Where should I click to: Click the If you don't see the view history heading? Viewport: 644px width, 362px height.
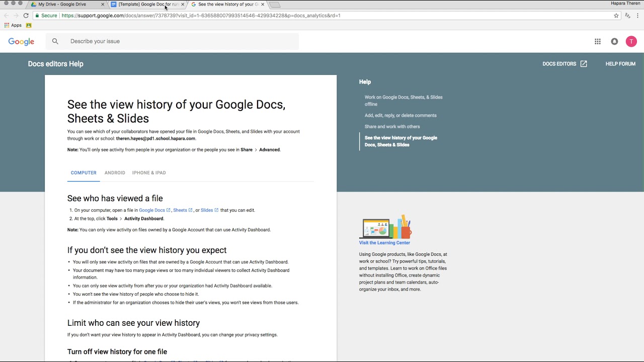point(147,250)
